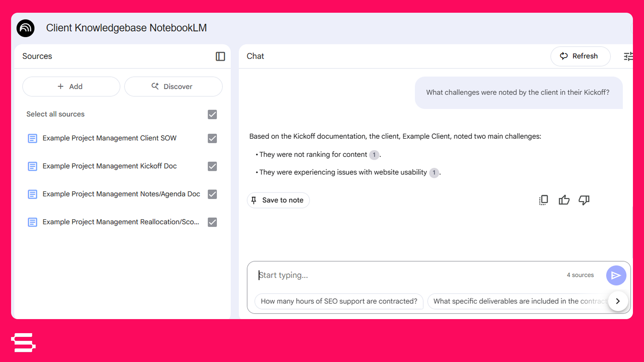This screenshot has width=644, height=362.
Task: Open citation 1 after ranking content
Action: pyautogui.click(x=374, y=155)
